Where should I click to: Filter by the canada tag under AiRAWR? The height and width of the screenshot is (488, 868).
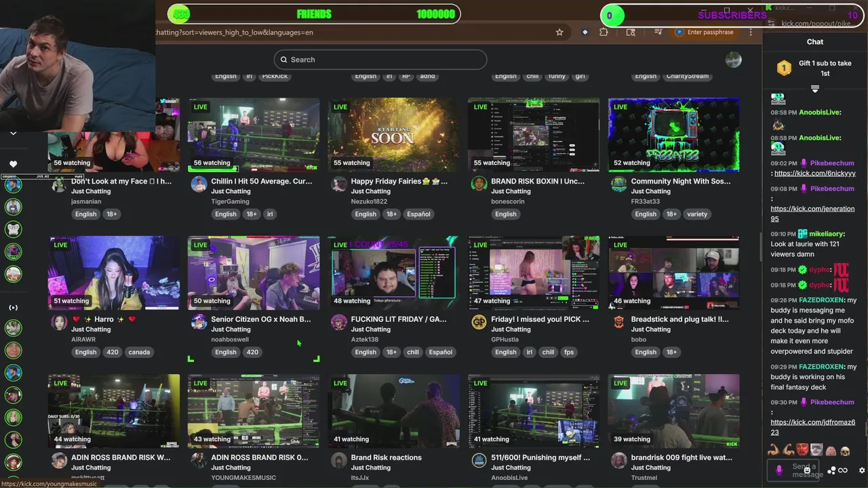[x=139, y=352]
